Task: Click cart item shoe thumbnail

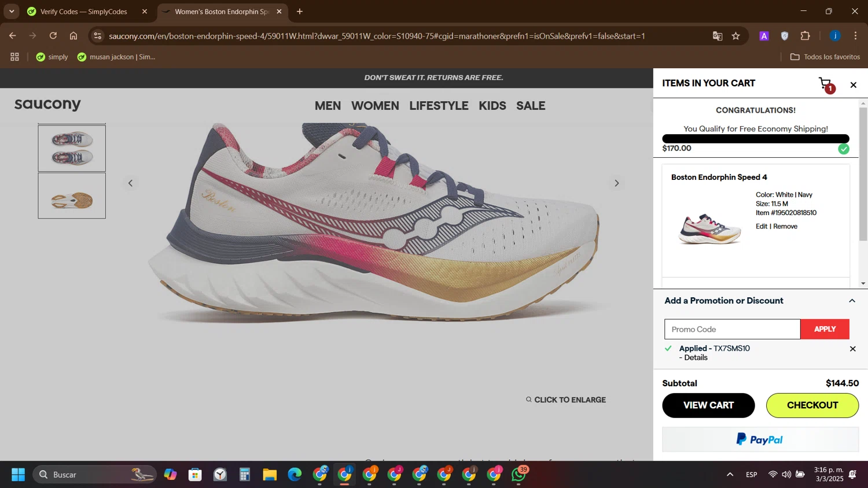Action: click(x=709, y=229)
